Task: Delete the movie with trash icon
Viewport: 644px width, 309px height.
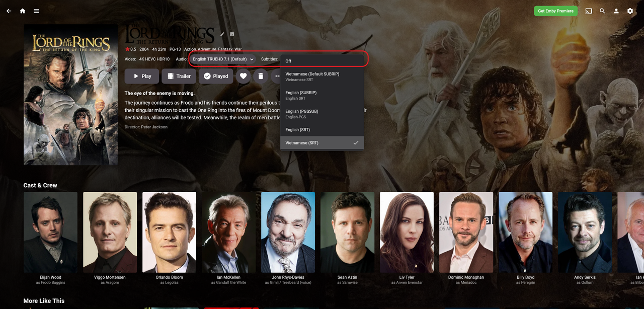Action: [x=261, y=76]
